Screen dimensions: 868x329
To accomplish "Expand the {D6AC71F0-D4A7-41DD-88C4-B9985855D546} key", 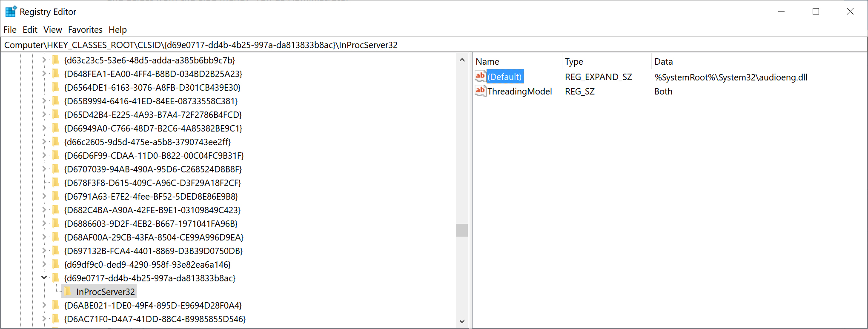I will (x=44, y=319).
